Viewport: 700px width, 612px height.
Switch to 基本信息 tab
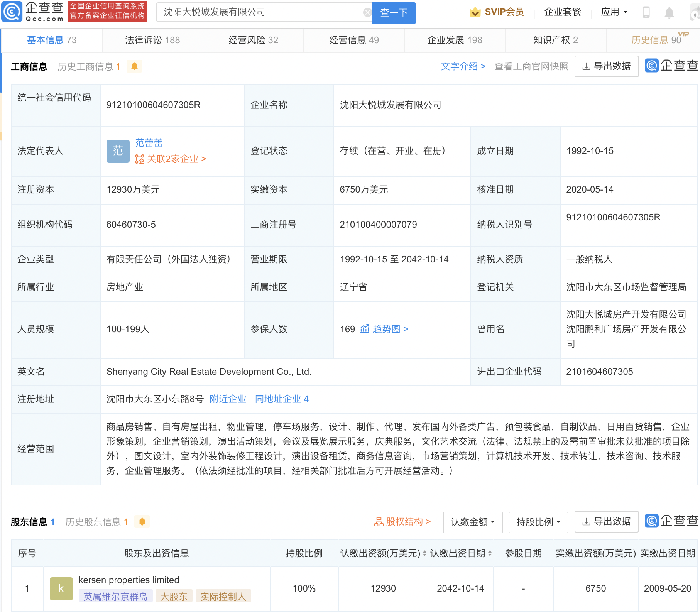point(52,40)
